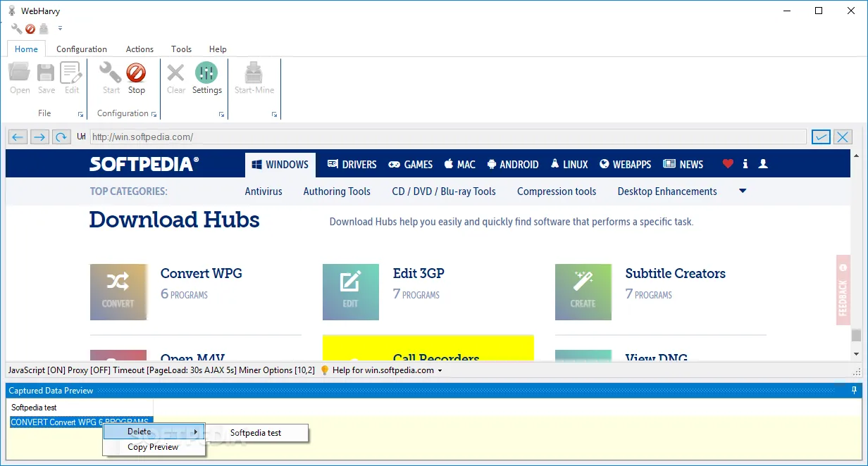Click the Subtitle Creators hub thumbnail
Image resolution: width=868 pixels, height=466 pixels.
point(583,292)
